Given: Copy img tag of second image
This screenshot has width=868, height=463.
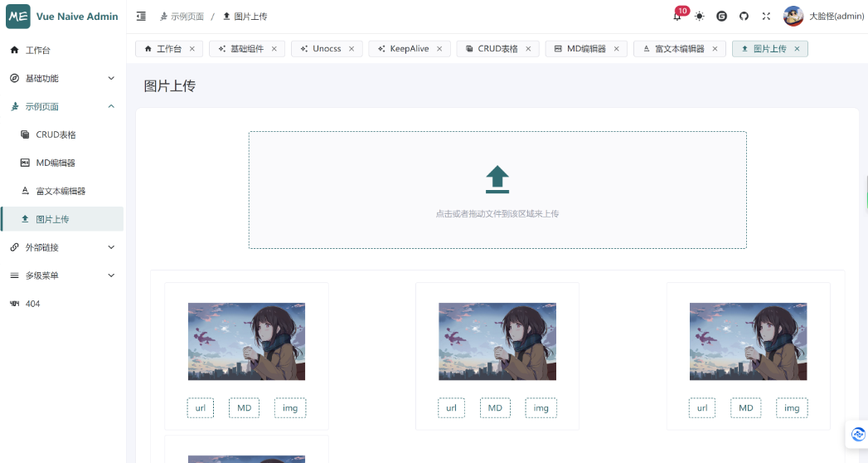Looking at the screenshot, I should click(x=541, y=408).
